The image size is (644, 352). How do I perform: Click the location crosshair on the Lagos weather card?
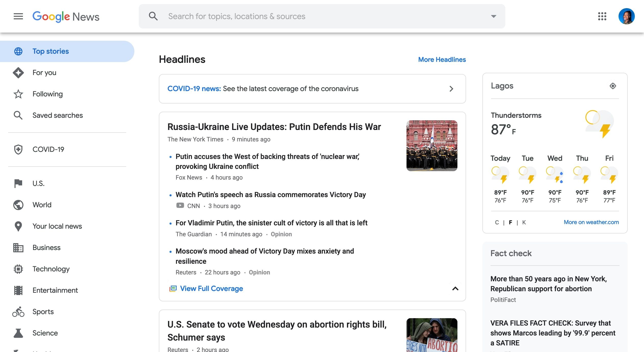(613, 86)
